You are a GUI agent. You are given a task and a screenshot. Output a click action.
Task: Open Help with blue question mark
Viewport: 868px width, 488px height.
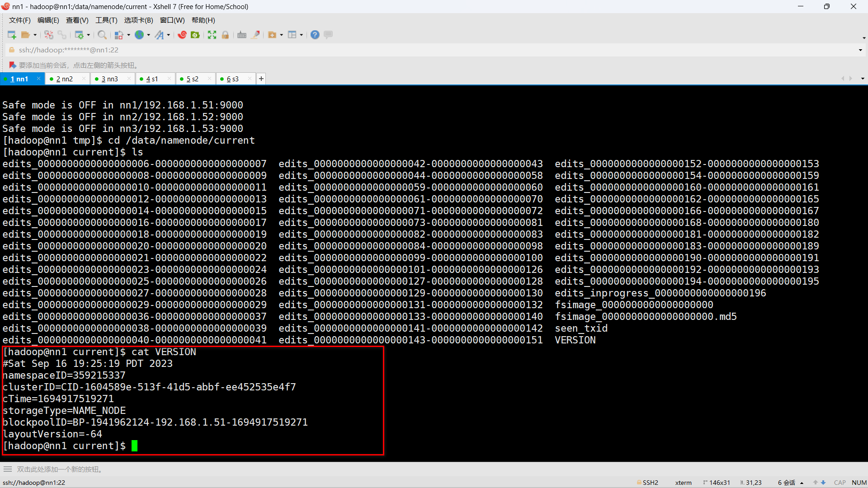click(315, 35)
